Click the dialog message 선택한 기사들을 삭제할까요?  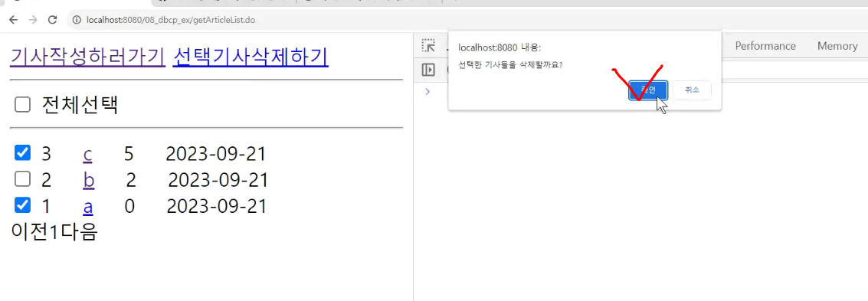coord(510,66)
